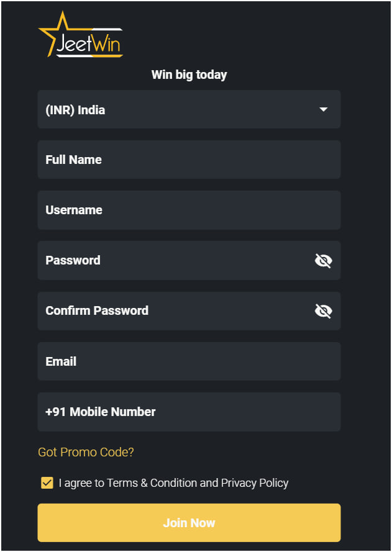Click the +91 country code prefix

click(56, 412)
